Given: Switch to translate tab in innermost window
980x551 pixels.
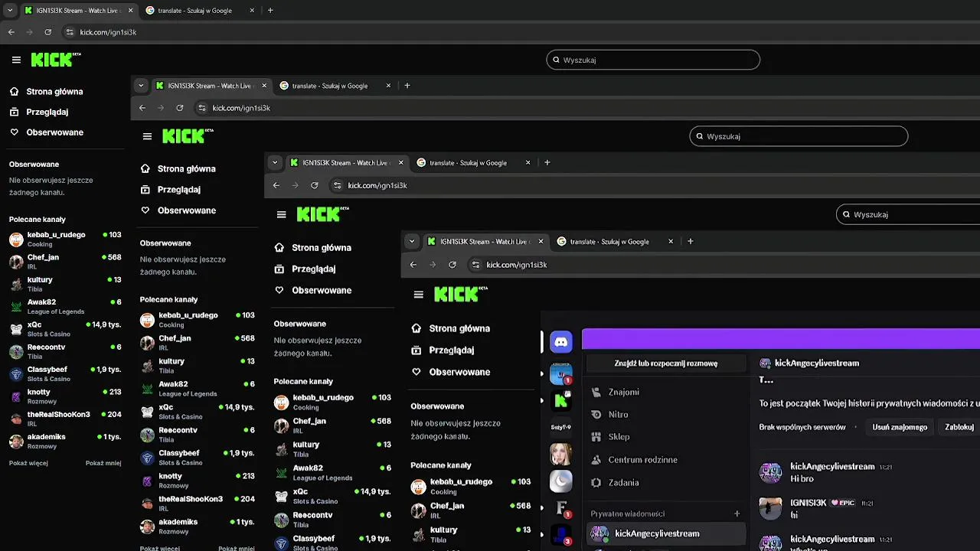Looking at the screenshot, I should click(x=614, y=241).
